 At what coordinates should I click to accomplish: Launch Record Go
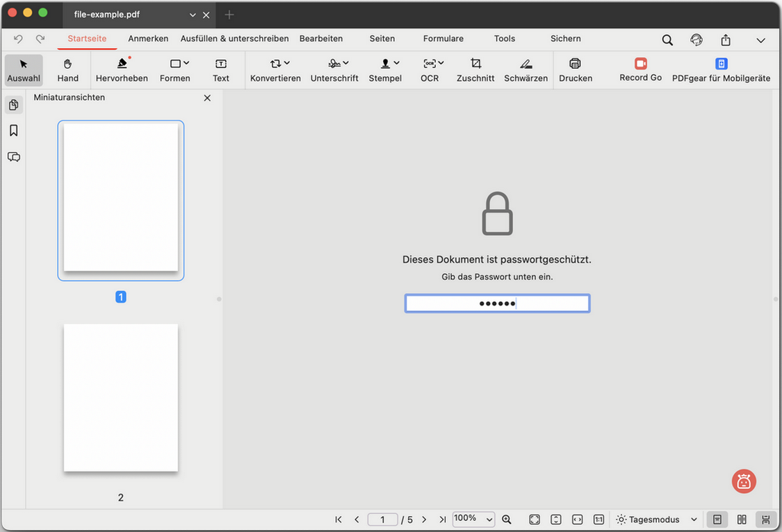point(640,69)
